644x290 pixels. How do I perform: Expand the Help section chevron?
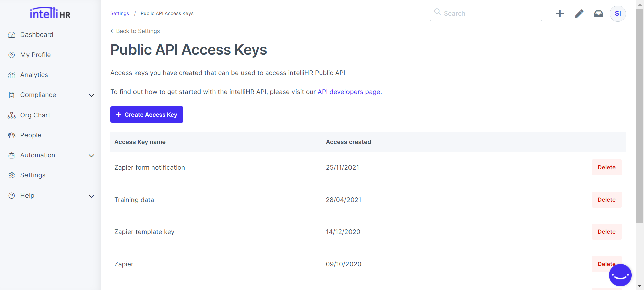point(91,196)
